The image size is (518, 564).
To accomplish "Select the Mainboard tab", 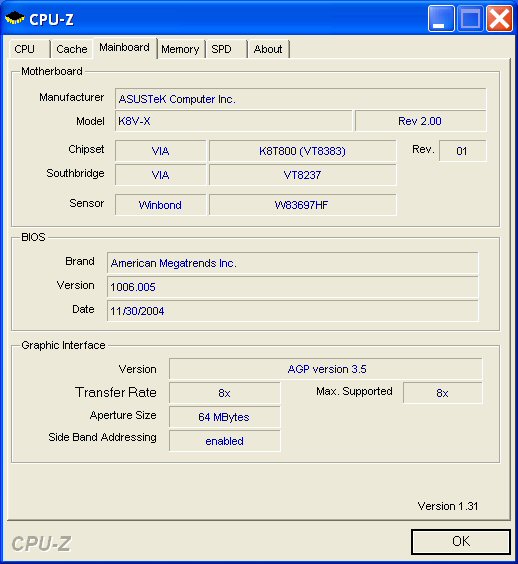I will click(x=124, y=47).
